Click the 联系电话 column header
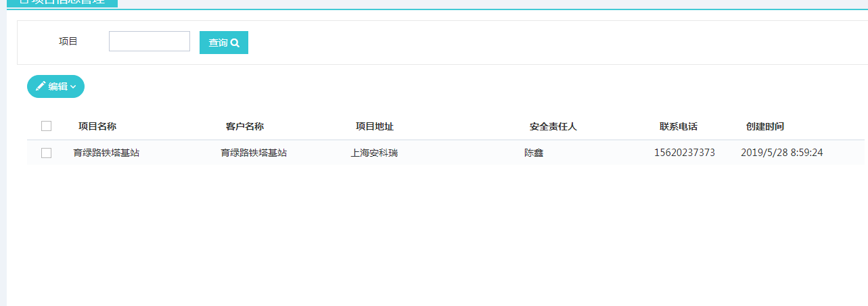Viewport: 868px width, 306px height. click(679, 126)
